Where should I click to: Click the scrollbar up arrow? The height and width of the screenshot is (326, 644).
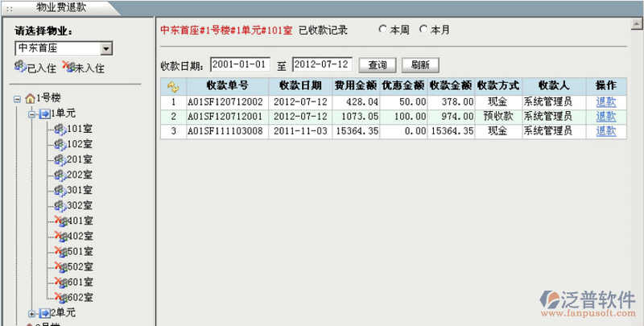[637, 25]
